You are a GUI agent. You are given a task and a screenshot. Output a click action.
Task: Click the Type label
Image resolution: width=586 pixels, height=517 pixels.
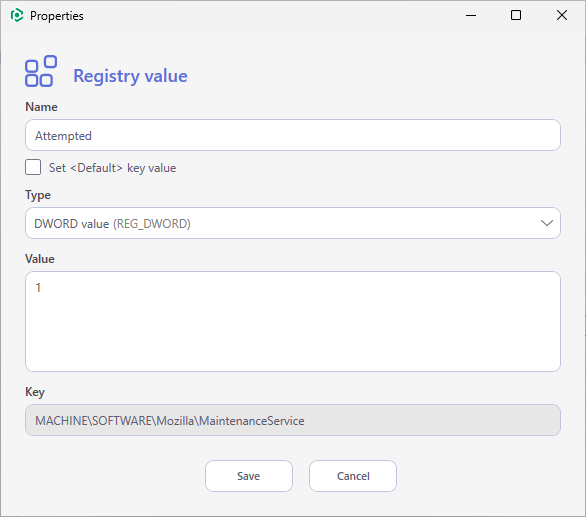click(38, 195)
